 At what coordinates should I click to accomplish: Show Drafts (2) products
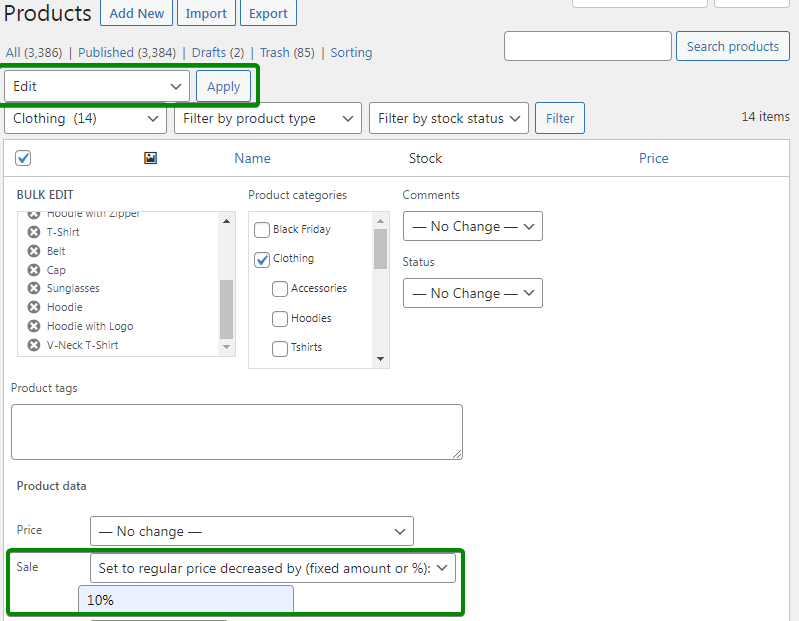218,52
